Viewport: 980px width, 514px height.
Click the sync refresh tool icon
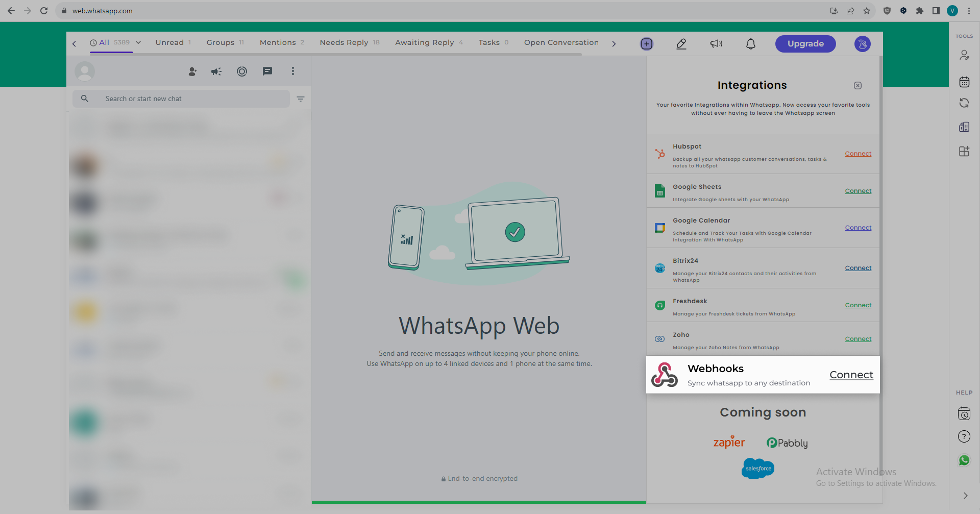pyautogui.click(x=964, y=103)
